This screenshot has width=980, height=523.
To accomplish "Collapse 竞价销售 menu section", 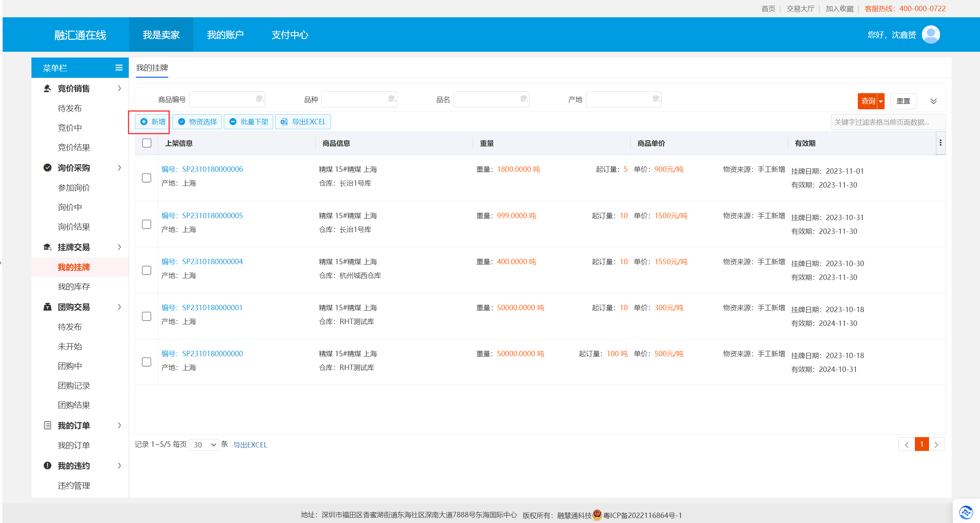I will pos(120,89).
